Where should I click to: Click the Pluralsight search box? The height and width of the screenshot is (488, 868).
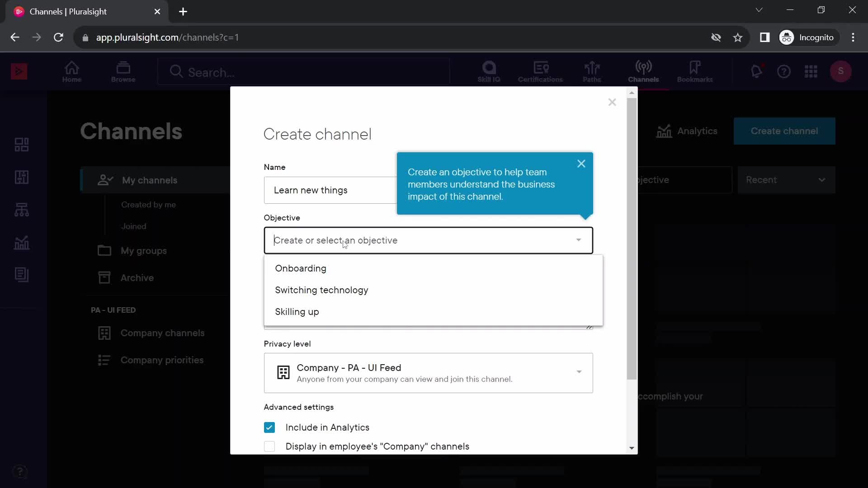[304, 72]
